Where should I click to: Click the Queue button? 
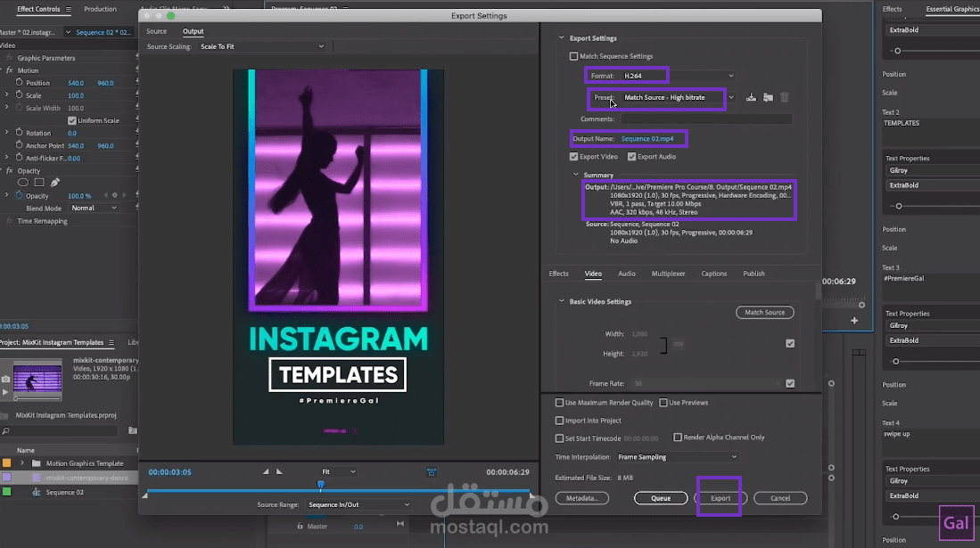[x=661, y=498]
